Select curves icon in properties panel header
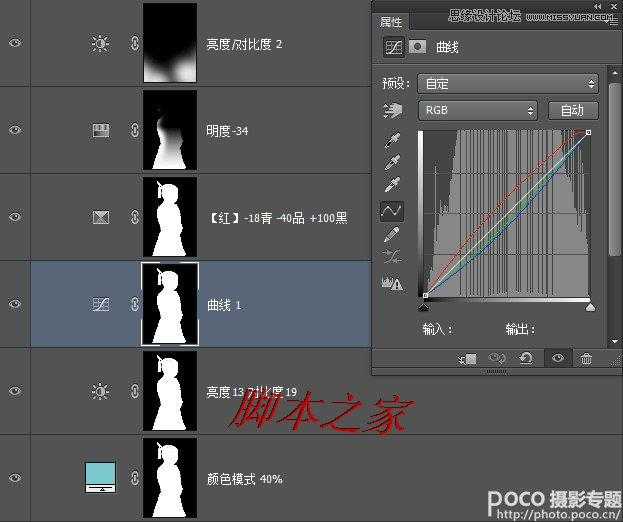Viewport: 623px width, 522px height. (x=393, y=47)
